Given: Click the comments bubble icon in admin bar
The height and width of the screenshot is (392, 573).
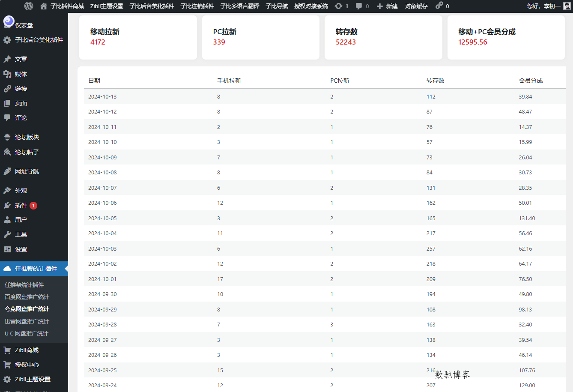Looking at the screenshot, I should 359,6.
